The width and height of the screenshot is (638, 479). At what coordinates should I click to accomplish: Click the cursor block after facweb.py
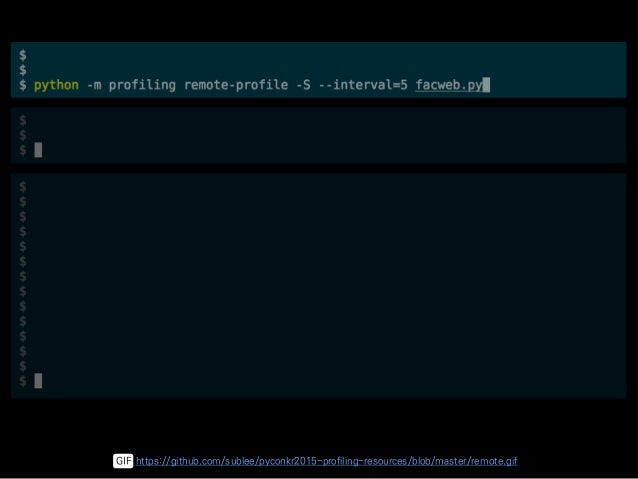point(486,85)
